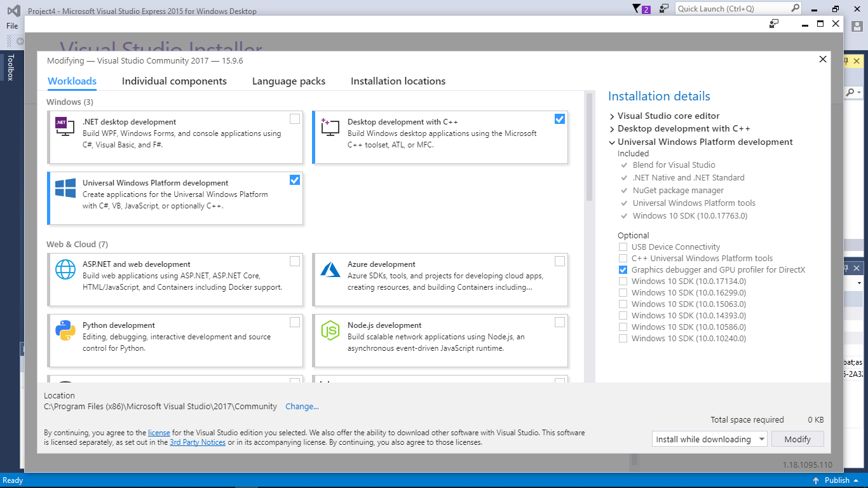Click the Quick Launch search magnifier icon
868x488 pixels.
795,8
